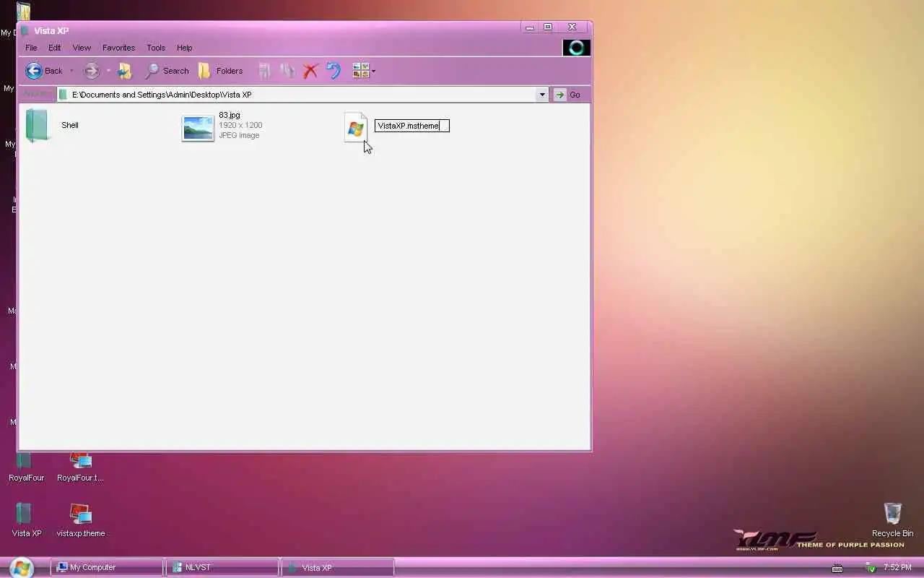Click the security shield tray icon
Viewport: 924px width, 578px height.
tap(871, 568)
